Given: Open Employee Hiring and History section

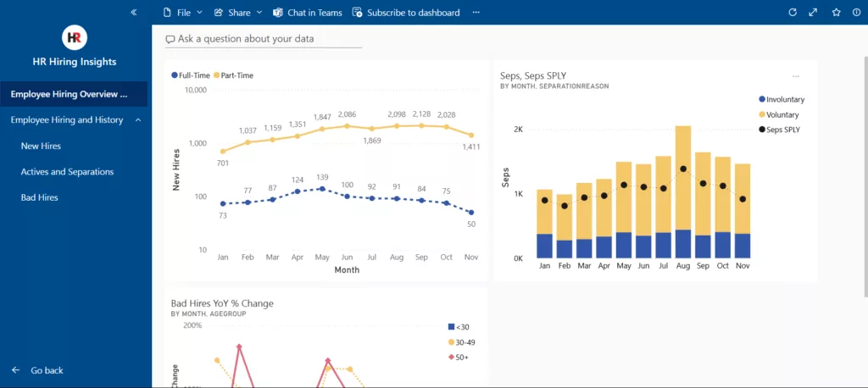Looking at the screenshot, I should (67, 120).
